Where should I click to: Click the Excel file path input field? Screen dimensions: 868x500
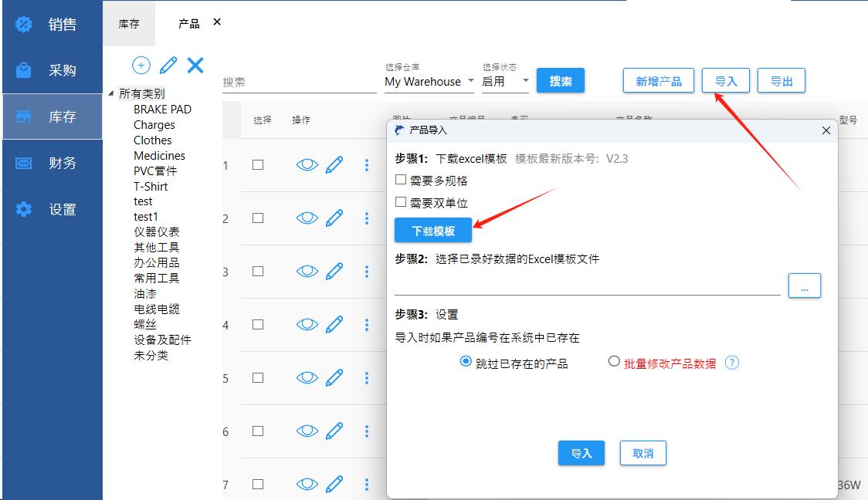pyautogui.click(x=587, y=285)
